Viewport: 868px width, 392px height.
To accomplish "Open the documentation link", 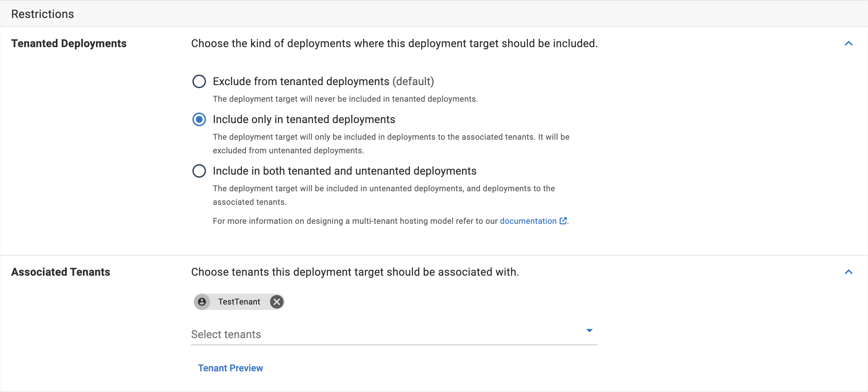I will pos(529,221).
